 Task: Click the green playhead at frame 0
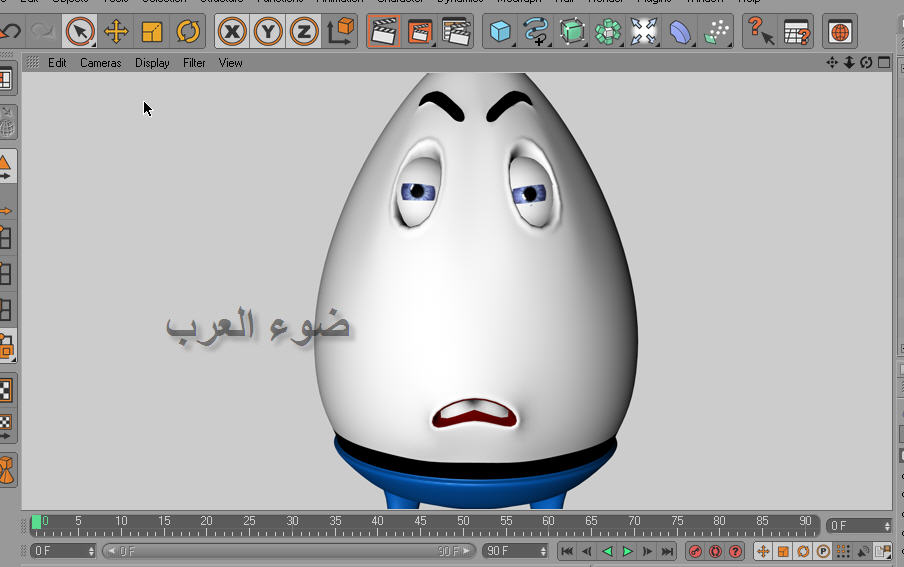coord(36,522)
